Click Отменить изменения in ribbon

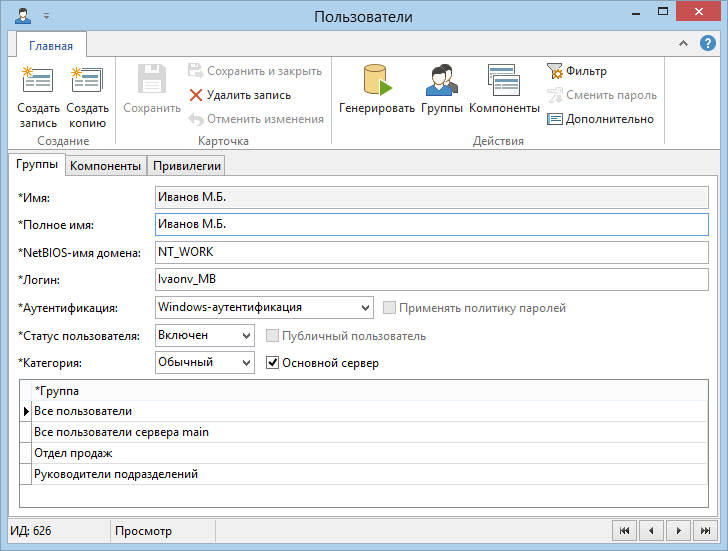pyautogui.click(x=256, y=119)
